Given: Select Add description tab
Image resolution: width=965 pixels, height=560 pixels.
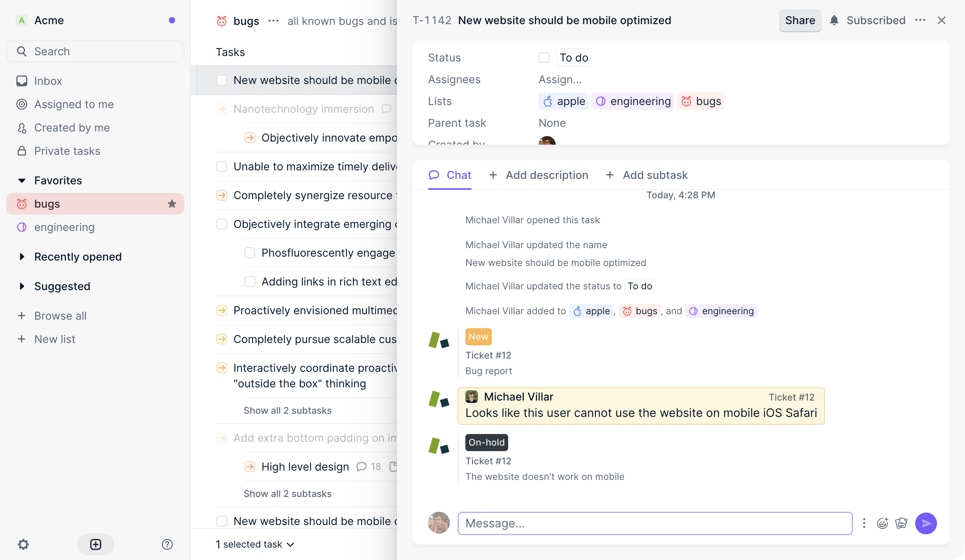Looking at the screenshot, I should tap(539, 175).
